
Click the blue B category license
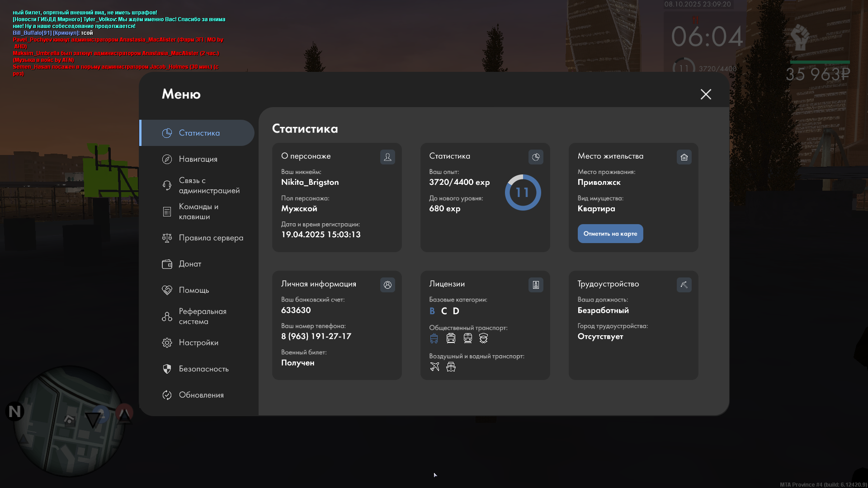[x=432, y=311]
